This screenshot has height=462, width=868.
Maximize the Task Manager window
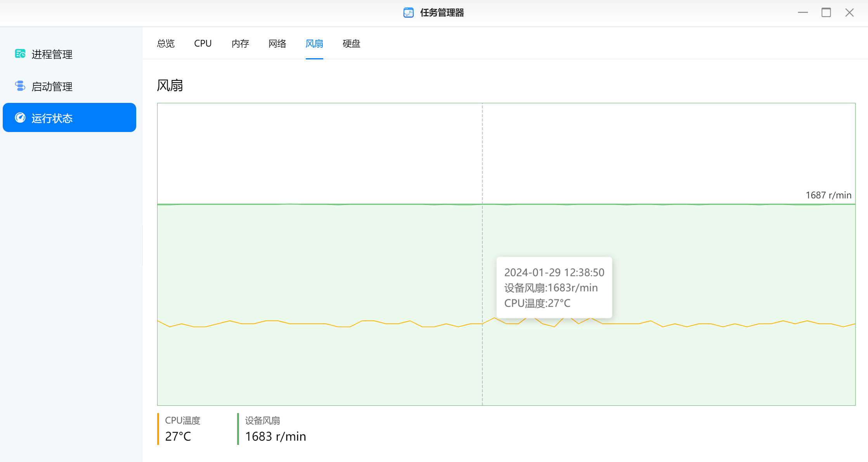826,13
